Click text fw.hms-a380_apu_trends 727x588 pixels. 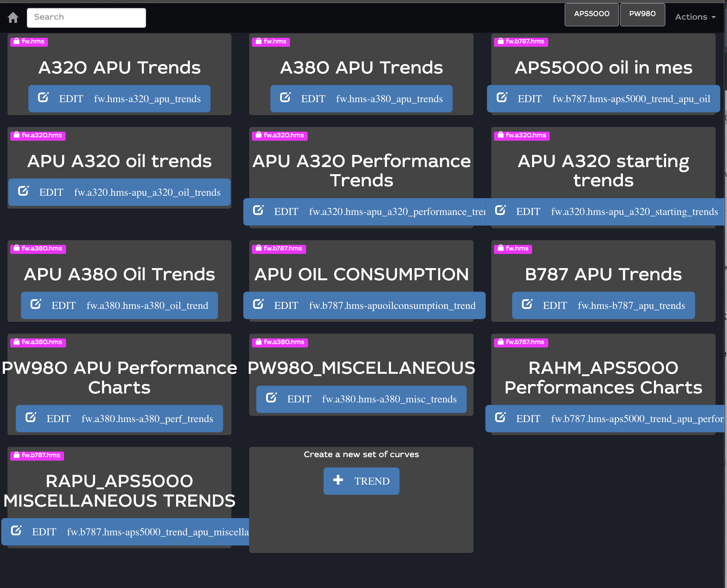(389, 99)
